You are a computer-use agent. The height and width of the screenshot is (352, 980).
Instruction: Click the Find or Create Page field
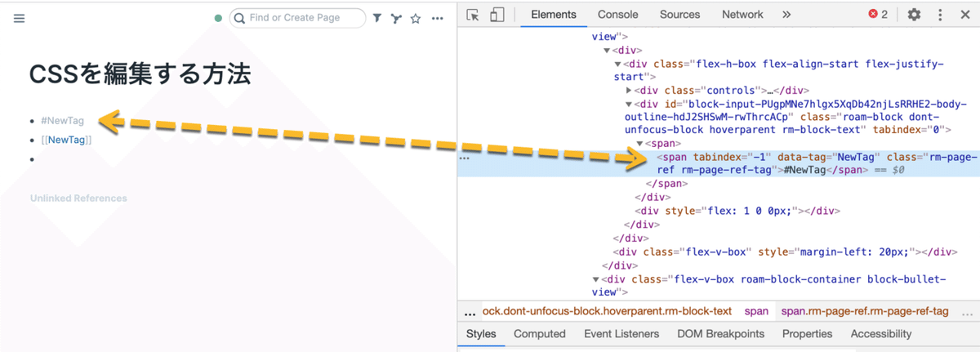(302, 18)
